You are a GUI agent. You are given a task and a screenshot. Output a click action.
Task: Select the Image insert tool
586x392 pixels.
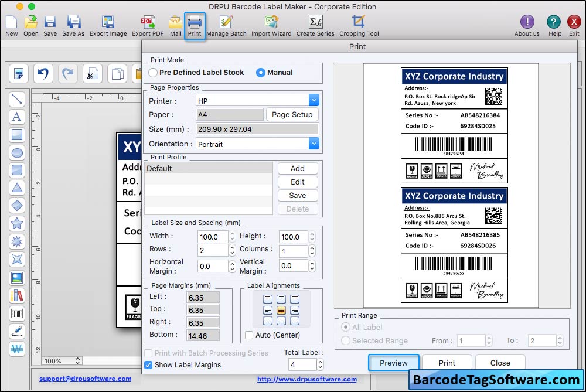tap(17, 278)
